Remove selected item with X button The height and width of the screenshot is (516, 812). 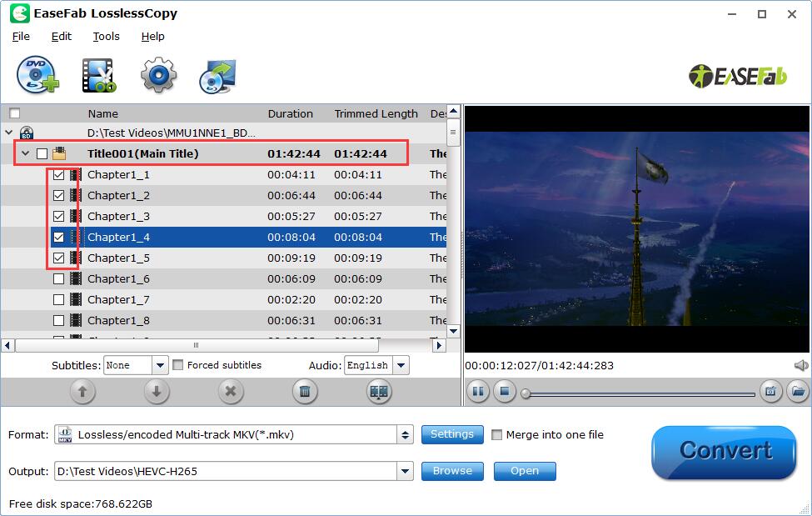click(231, 392)
